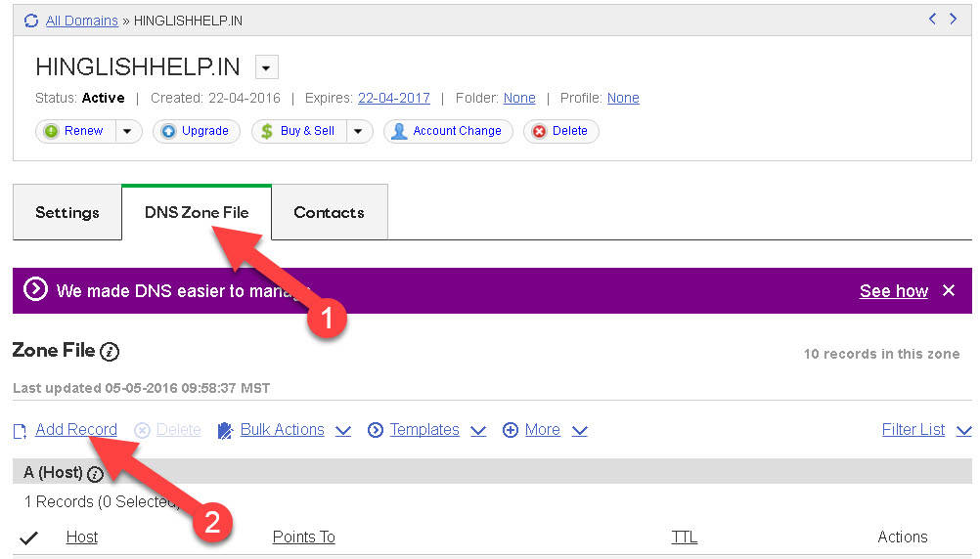Click the Account Change button
The image size is (980, 559).
pyautogui.click(x=448, y=131)
